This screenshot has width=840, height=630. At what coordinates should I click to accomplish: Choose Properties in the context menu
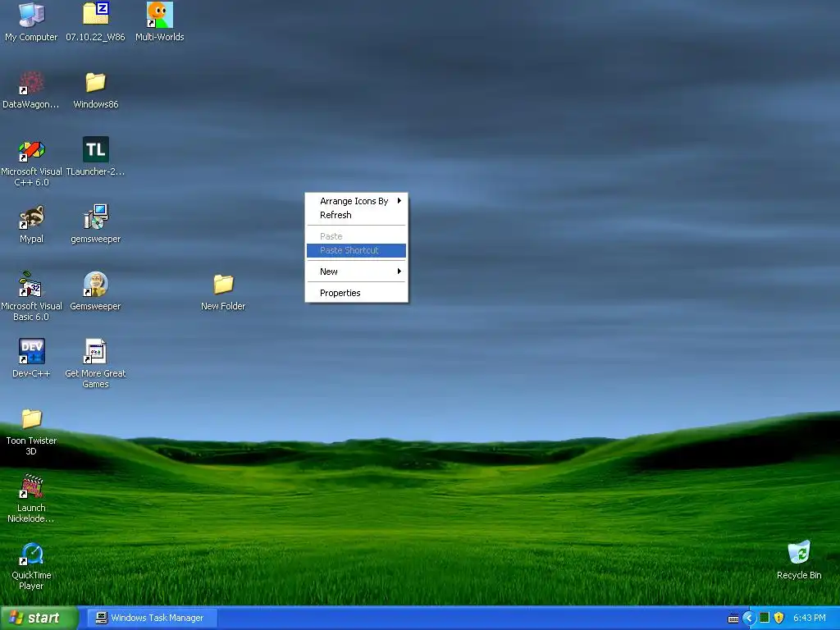tap(356, 293)
